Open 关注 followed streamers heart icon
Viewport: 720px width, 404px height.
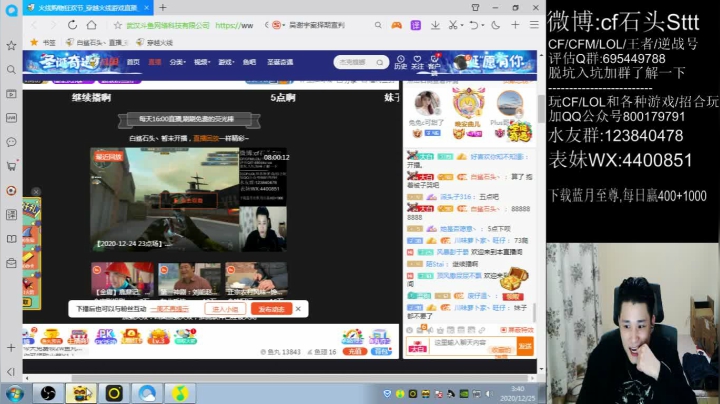tap(417, 62)
